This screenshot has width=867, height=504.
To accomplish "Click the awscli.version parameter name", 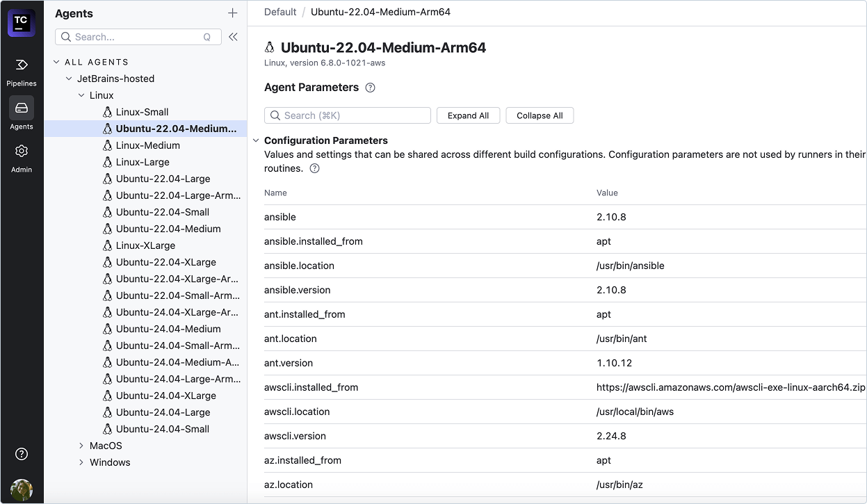I will coord(295,436).
